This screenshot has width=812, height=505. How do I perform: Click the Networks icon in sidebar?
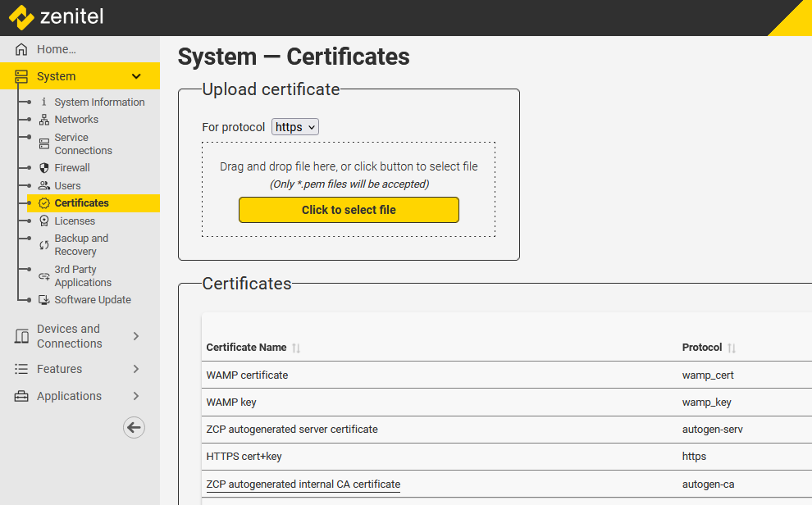44,120
